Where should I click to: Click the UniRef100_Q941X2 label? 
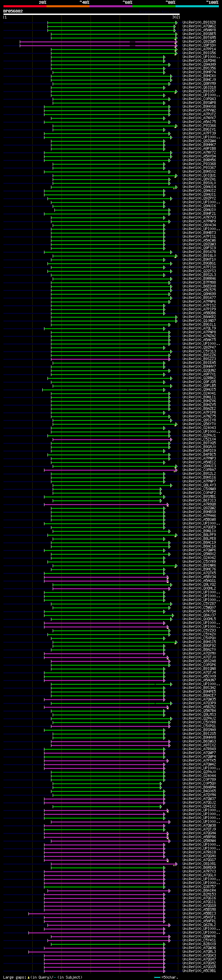pos(199,807)
